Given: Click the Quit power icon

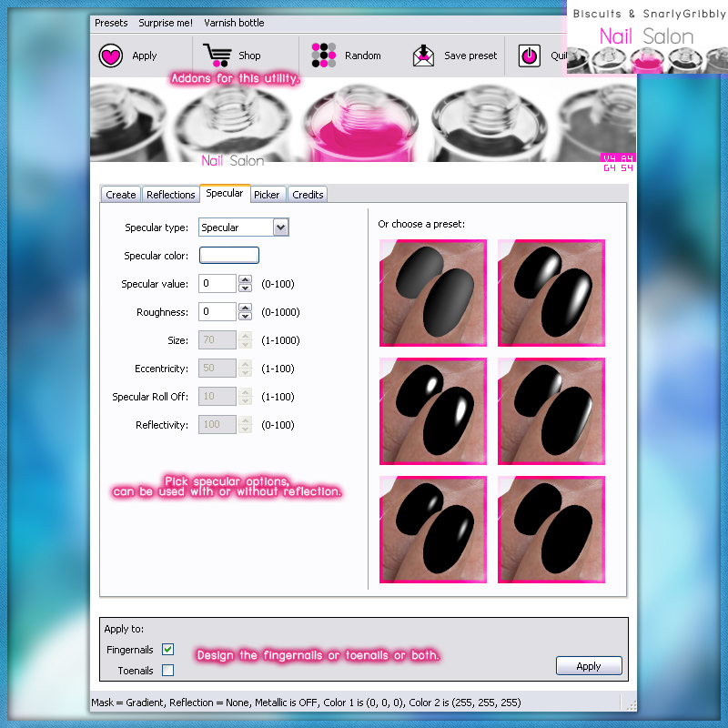Looking at the screenshot, I should point(530,56).
